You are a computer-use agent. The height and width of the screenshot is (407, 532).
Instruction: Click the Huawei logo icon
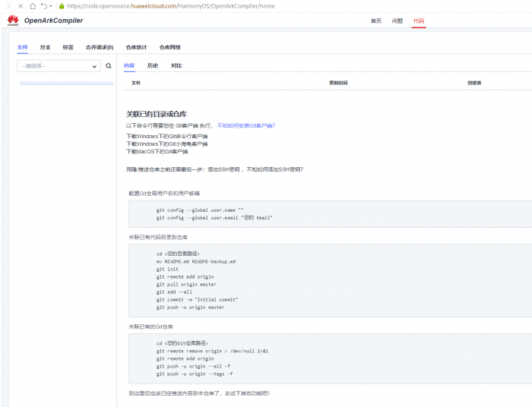coord(13,21)
